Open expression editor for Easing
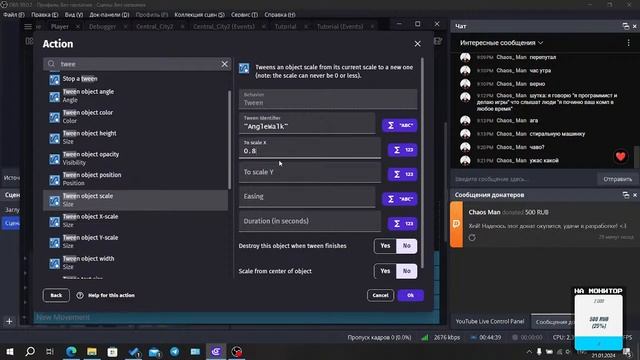The height and width of the screenshot is (360, 640). pos(400,199)
